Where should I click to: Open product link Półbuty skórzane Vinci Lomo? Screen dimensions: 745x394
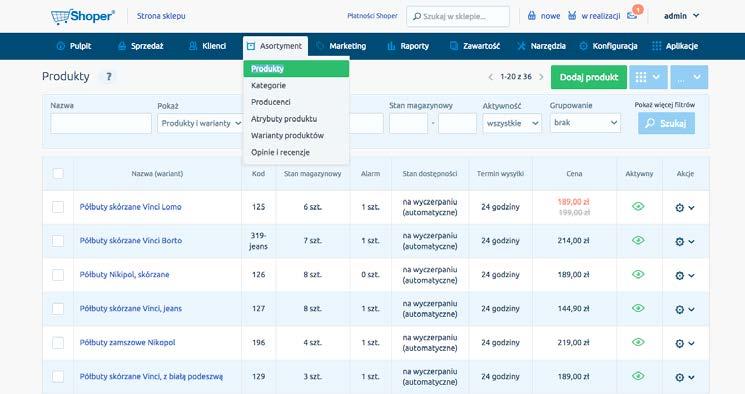pyautogui.click(x=131, y=207)
